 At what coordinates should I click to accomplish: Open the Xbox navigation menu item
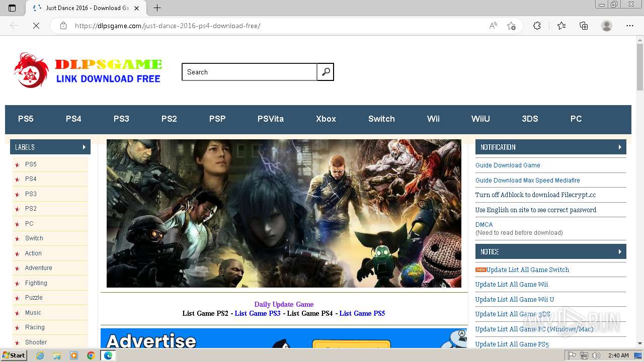pyautogui.click(x=326, y=119)
